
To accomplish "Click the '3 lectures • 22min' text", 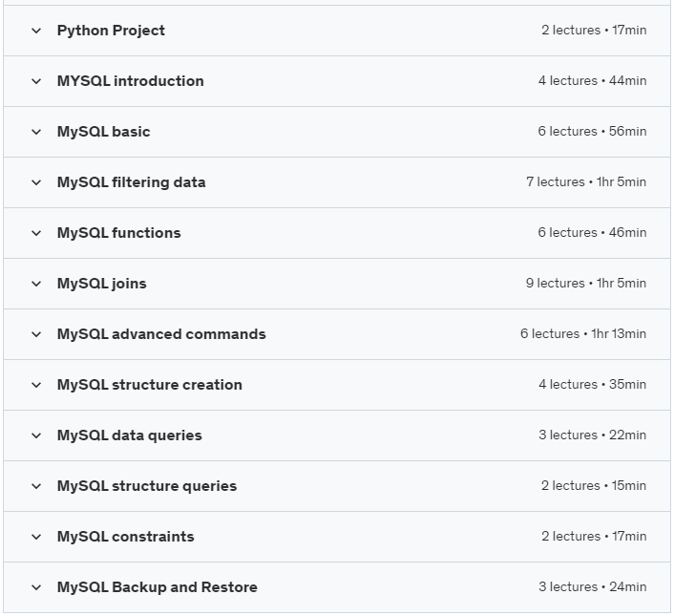I will 592,435.
